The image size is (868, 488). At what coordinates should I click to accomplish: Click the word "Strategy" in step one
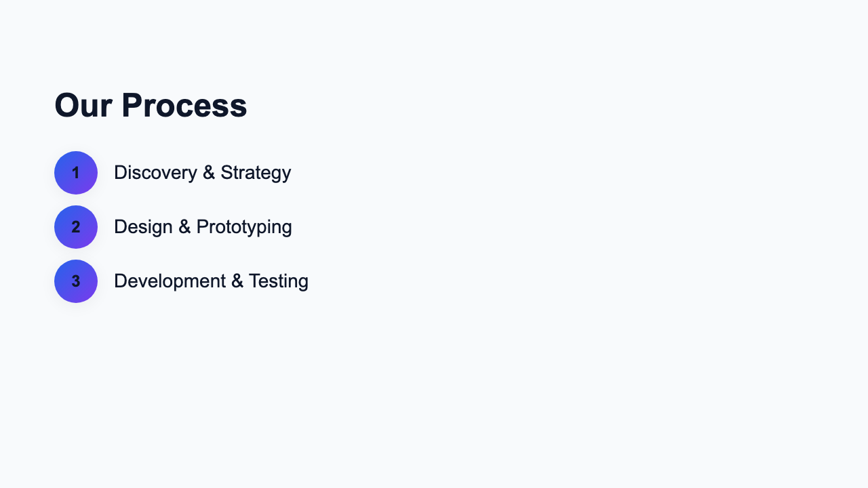256,173
